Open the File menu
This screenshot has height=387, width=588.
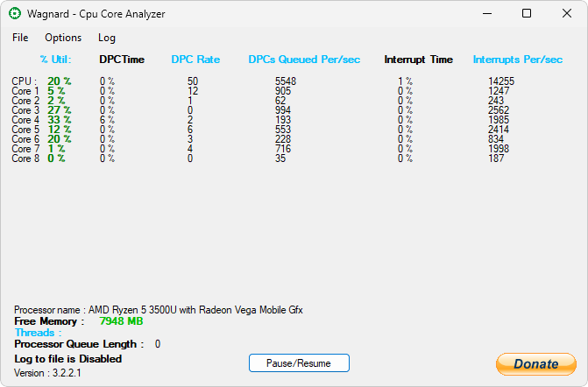20,38
